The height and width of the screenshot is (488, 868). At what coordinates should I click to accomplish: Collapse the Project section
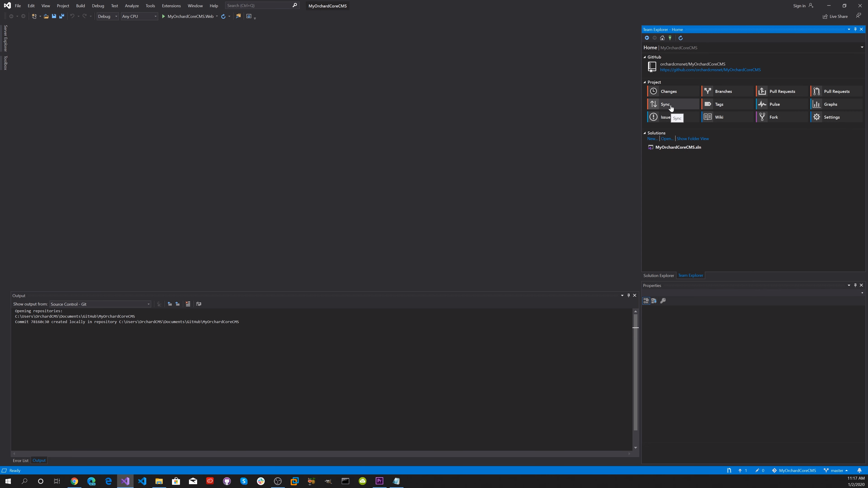(x=645, y=82)
